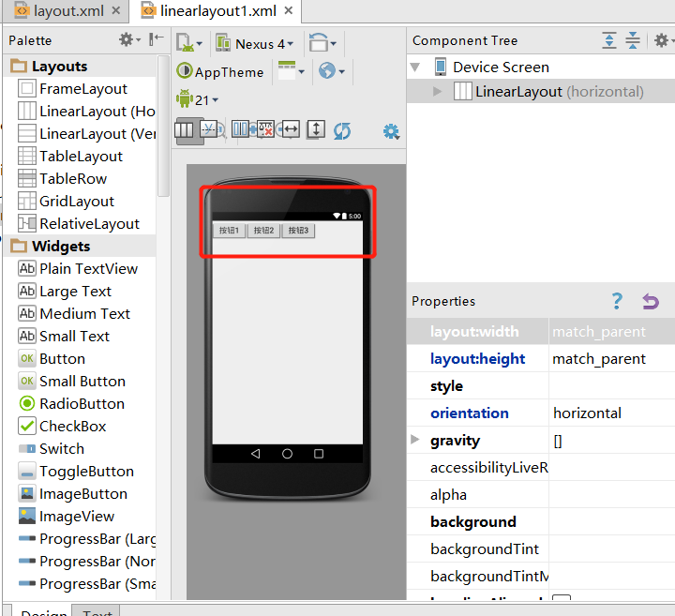Screen dimensions: 675x616
Task: Toggle horizontal orientation layout icon
Action: [x=184, y=130]
